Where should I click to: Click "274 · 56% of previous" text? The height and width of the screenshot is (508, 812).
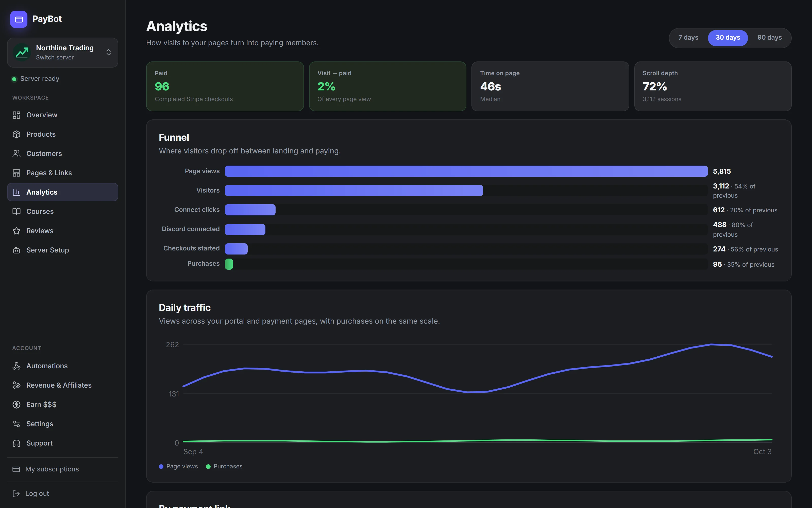745,249
